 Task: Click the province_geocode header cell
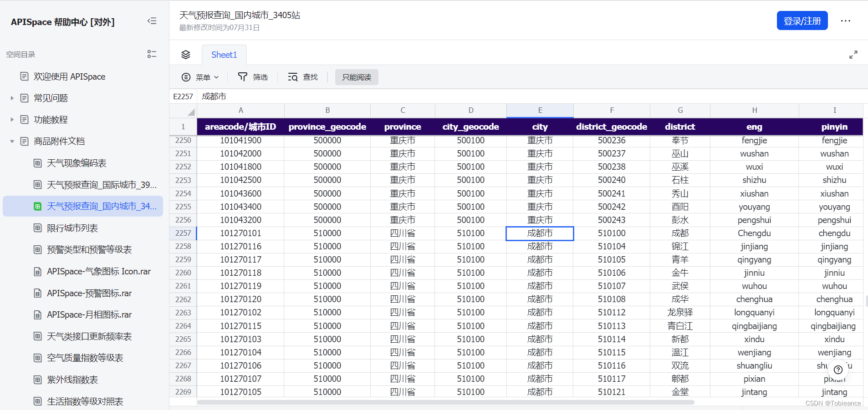tap(327, 127)
